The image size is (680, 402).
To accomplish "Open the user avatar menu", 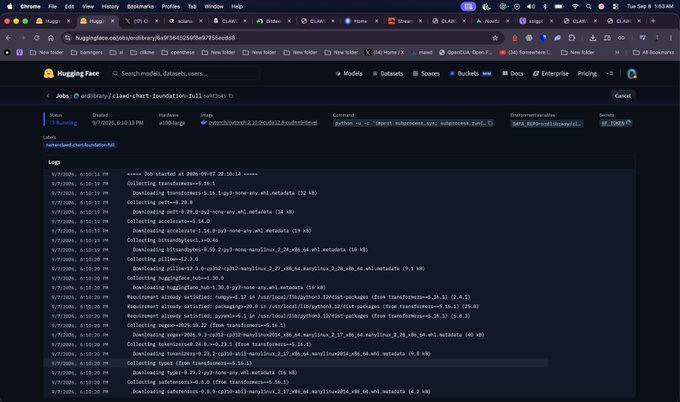I will coord(631,74).
